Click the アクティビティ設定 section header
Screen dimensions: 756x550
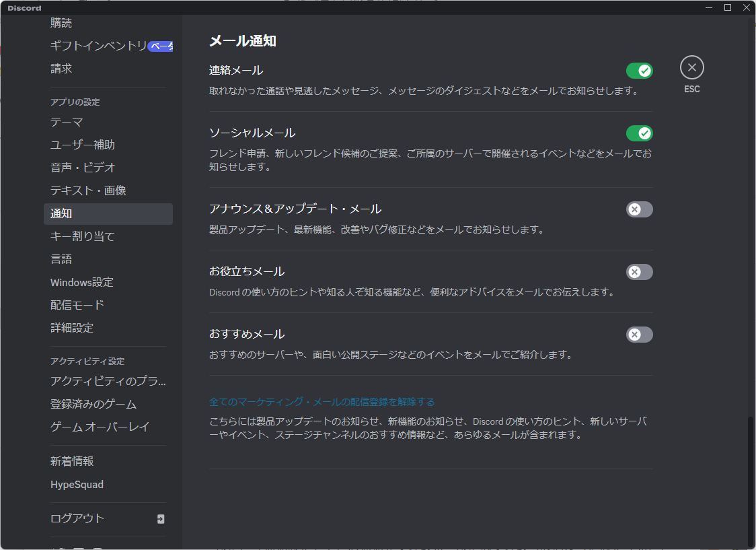87,362
